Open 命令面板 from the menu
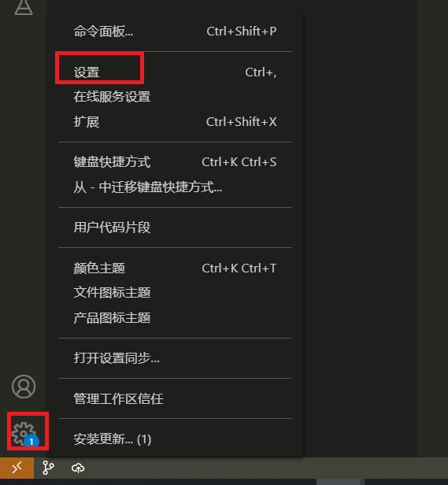Screen dimensions: 448x485 (175, 31)
